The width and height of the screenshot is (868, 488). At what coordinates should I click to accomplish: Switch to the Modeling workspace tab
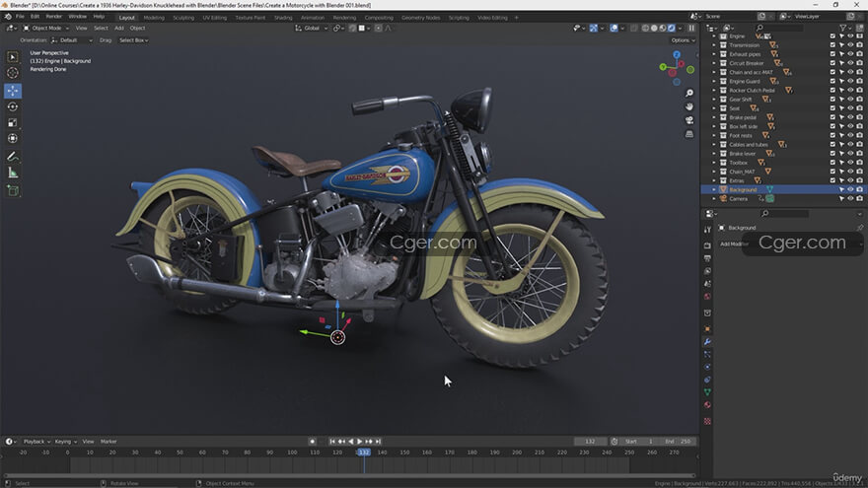click(154, 18)
